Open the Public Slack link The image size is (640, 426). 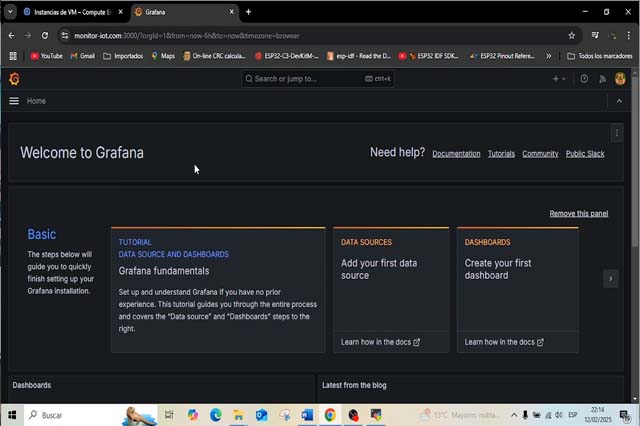[585, 154]
